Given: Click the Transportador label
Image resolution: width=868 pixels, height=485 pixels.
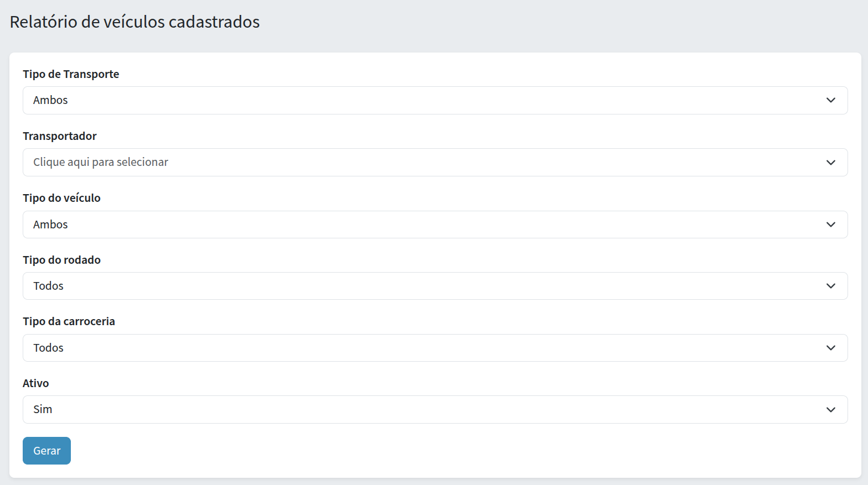Looking at the screenshot, I should [x=60, y=136].
